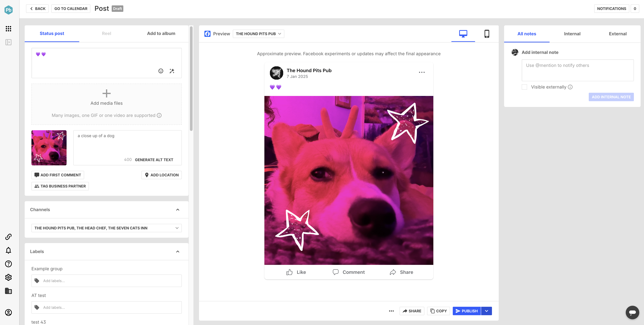The width and height of the screenshot is (644, 325).
Task: Click the emoji picker icon
Action: (x=161, y=71)
